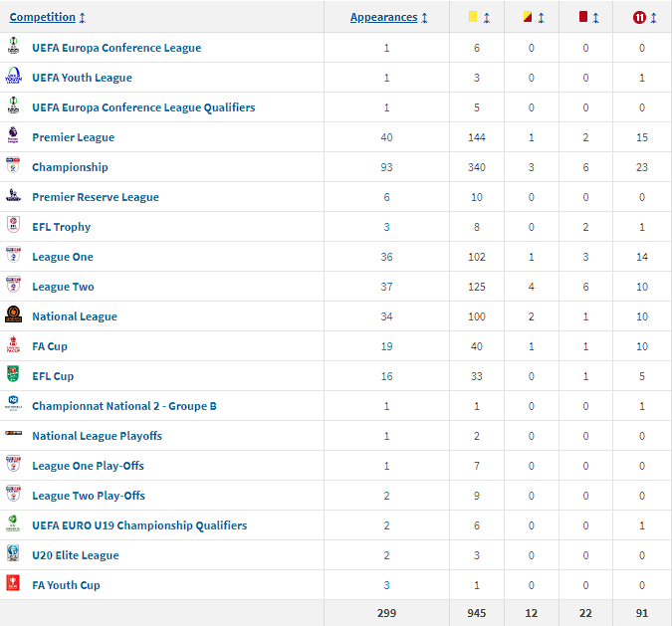Screen dimensions: 672x626
Task: Click the League One logo icon
Action: click(13, 254)
